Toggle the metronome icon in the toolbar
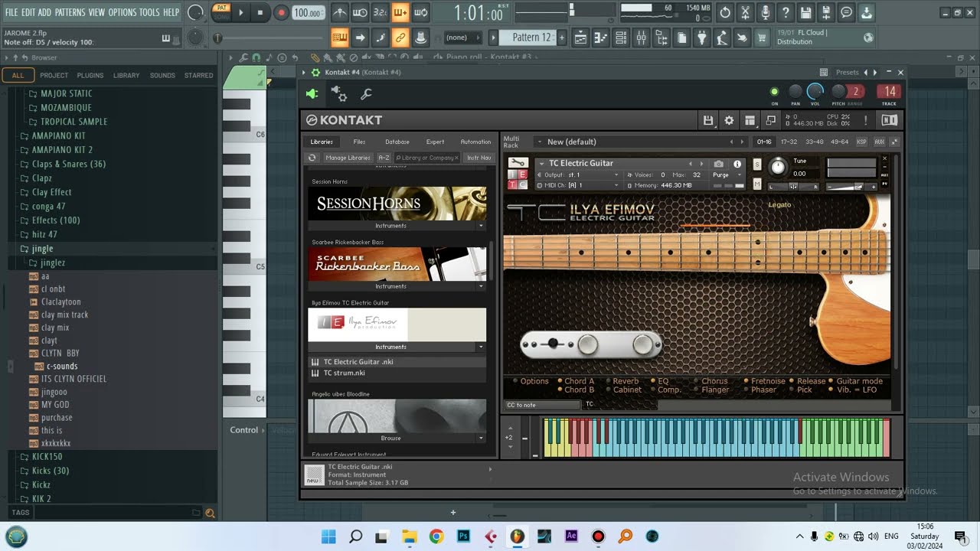Image resolution: width=980 pixels, height=551 pixels. click(x=340, y=12)
